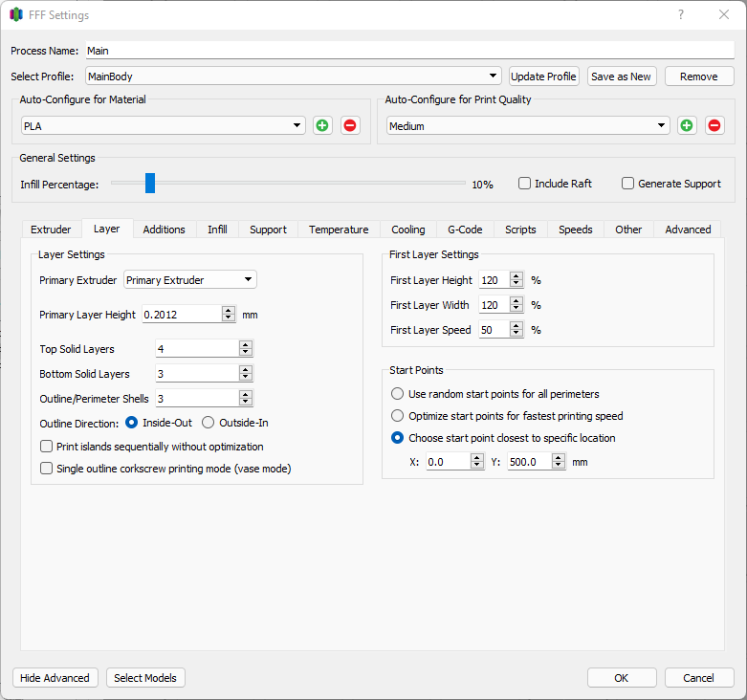The image size is (747, 700).
Task: Open the PLA material dropdown
Action: click(x=164, y=125)
